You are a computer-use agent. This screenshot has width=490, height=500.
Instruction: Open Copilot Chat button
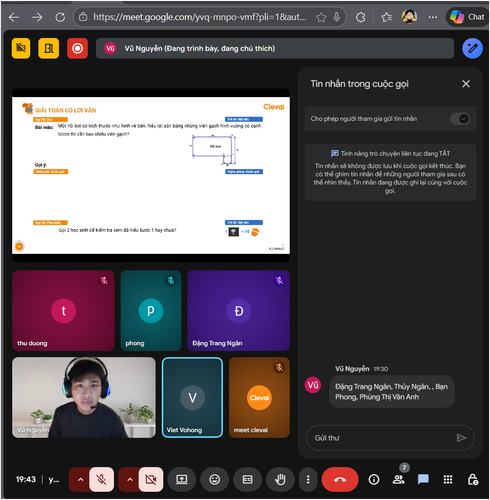pos(467,17)
